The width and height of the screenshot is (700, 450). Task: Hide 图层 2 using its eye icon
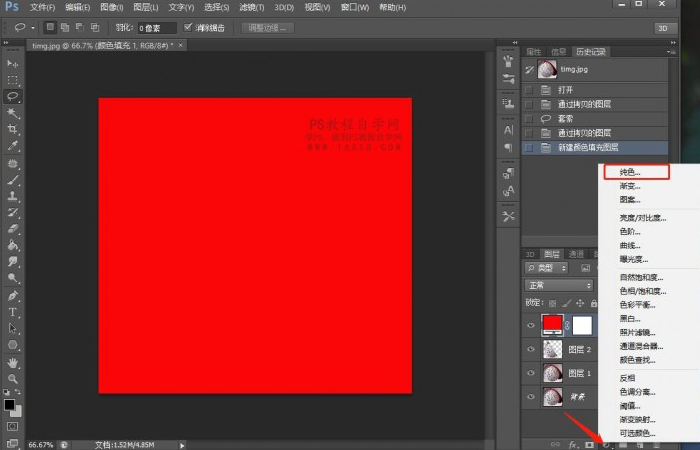tap(531, 349)
